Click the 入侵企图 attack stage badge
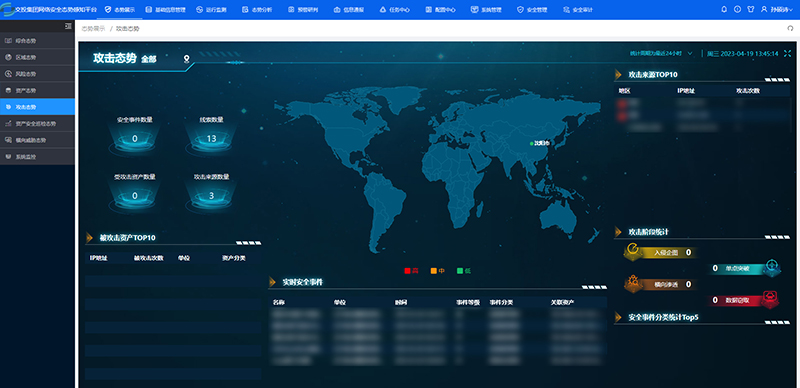The width and height of the screenshot is (800, 388). coord(659,252)
